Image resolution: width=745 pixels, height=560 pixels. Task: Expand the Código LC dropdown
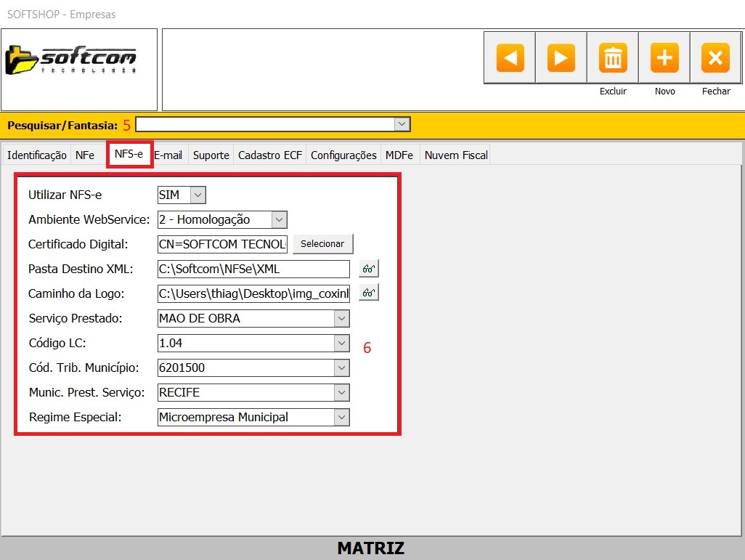coord(341,343)
